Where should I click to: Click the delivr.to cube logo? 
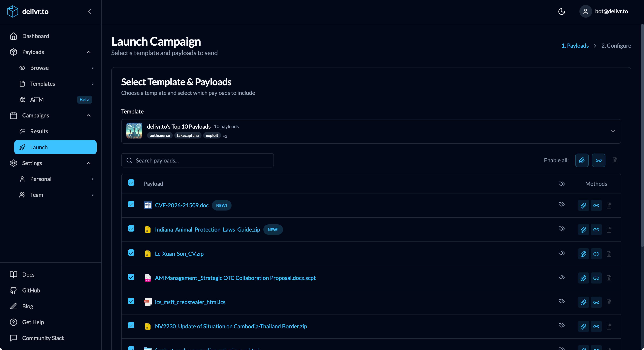pyautogui.click(x=13, y=11)
